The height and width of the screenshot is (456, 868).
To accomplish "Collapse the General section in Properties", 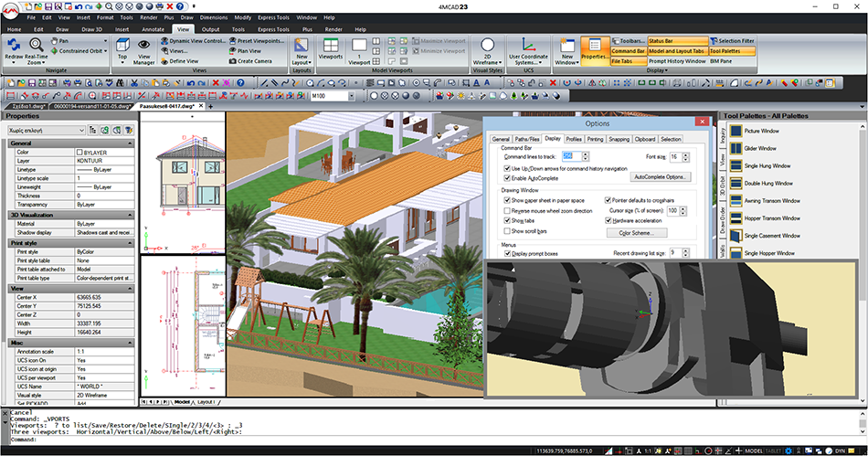I will point(129,143).
